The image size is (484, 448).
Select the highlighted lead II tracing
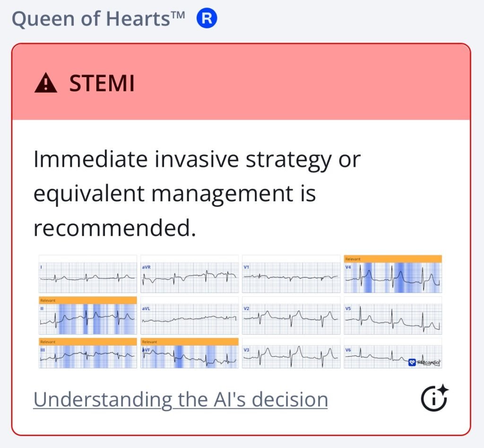[87, 319]
